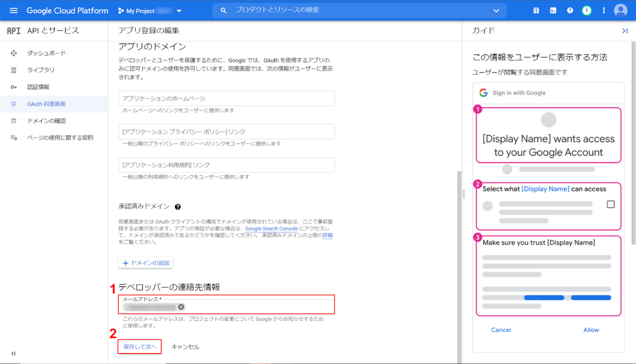Click Cancel in consent preview
The width and height of the screenshot is (636, 364).
point(501,330)
